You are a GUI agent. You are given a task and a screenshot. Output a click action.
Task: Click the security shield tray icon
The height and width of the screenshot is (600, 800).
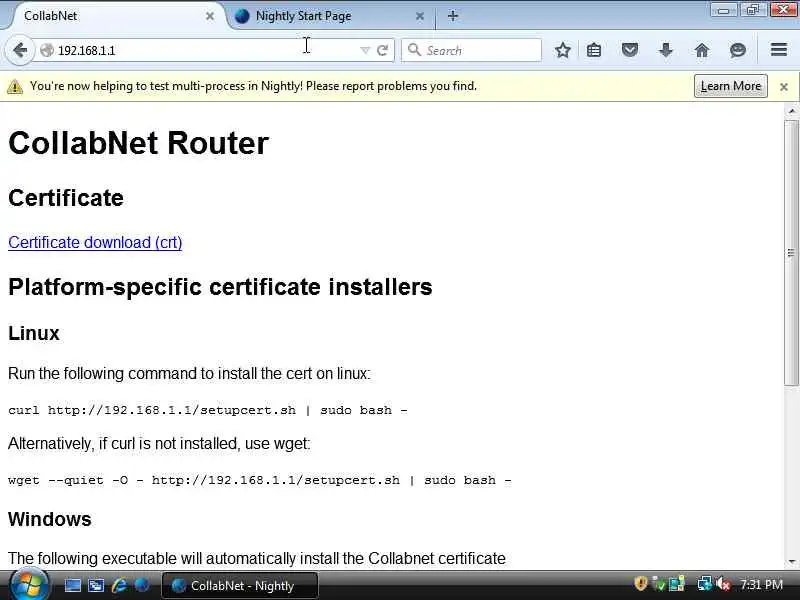tap(640, 584)
